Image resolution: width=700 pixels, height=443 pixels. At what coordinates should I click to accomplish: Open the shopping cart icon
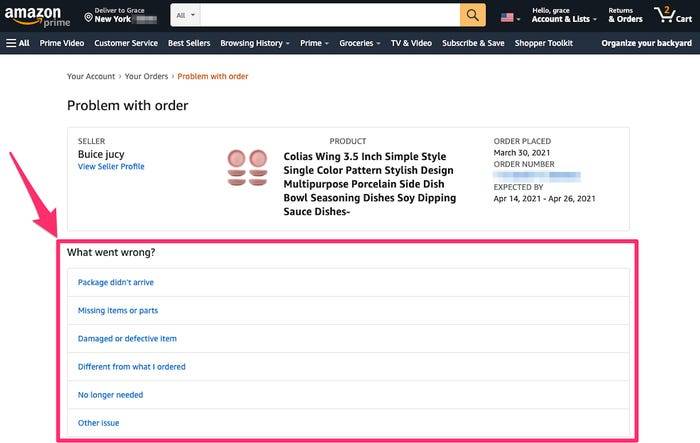coord(673,15)
